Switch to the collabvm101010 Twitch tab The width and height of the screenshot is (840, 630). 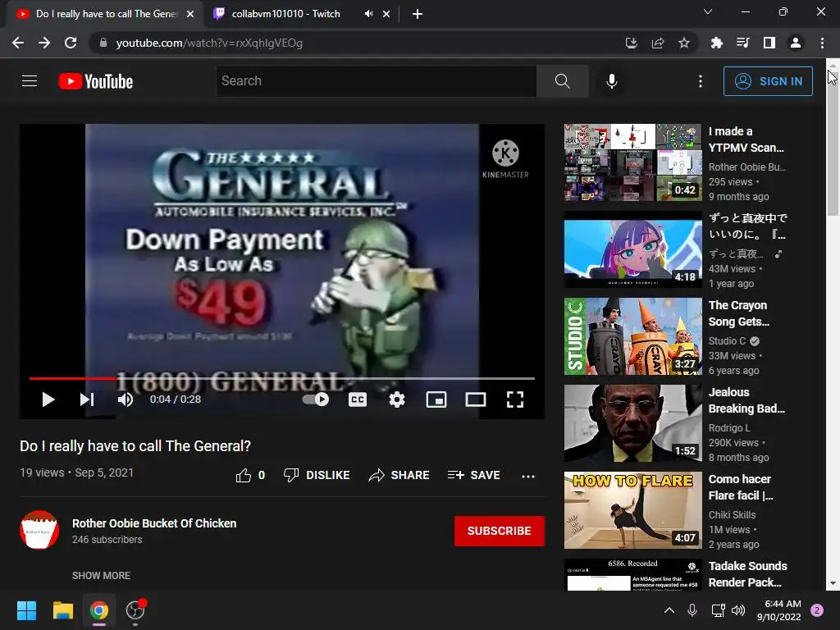pyautogui.click(x=286, y=14)
